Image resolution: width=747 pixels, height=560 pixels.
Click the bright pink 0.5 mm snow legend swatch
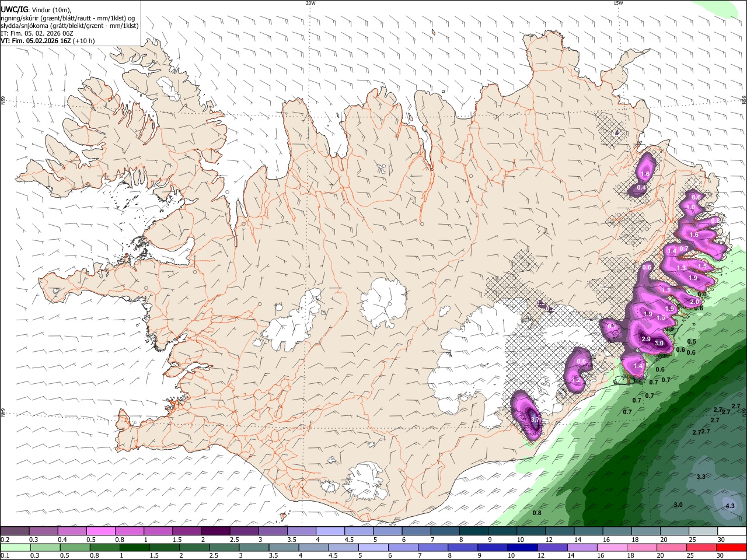pyautogui.click(x=101, y=531)
